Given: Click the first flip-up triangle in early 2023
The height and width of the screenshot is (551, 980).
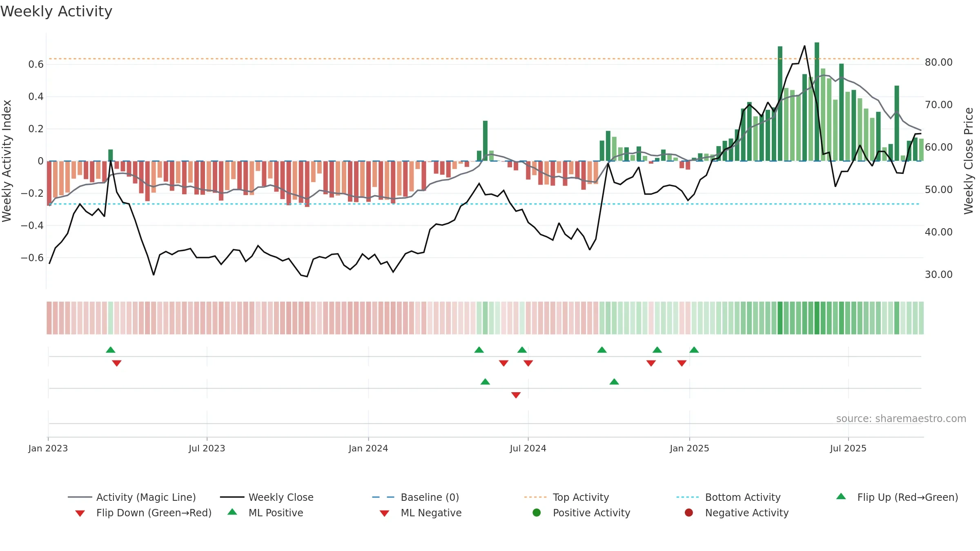Looking at the screenshot, I should click(x=111, y=350).
